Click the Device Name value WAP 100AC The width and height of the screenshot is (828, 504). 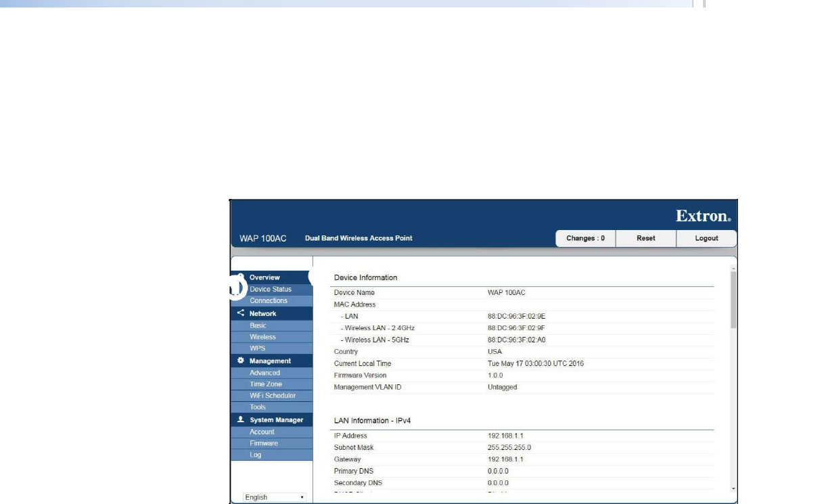pyautogui.click(x=506, y=293)
